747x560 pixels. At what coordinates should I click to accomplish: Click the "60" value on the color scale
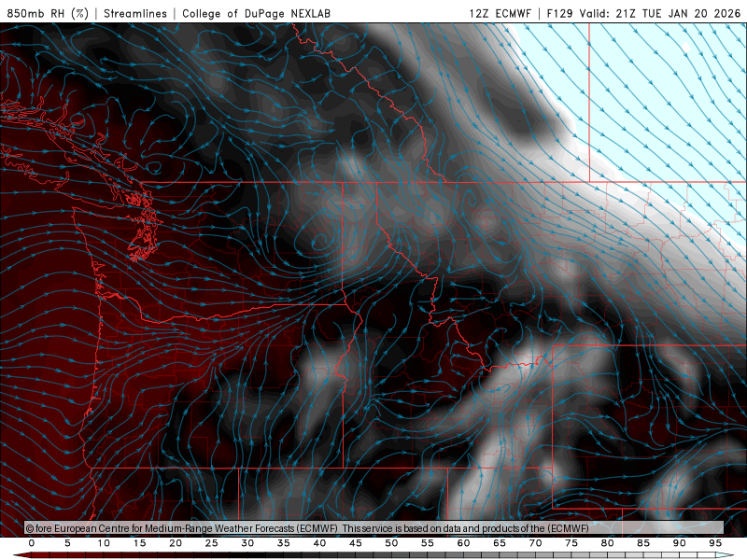[x=463, y=543]
